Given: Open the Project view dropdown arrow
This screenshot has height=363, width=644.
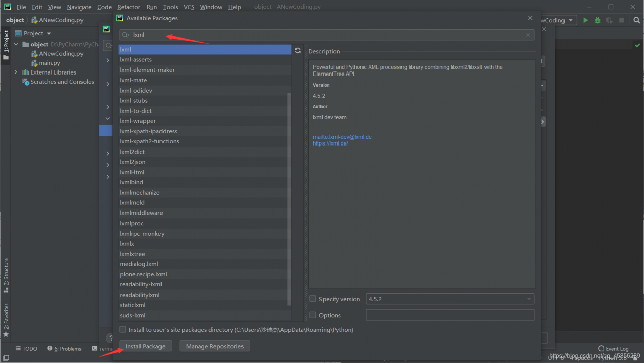Looking at the screenshot, I should tap(49, 34).
